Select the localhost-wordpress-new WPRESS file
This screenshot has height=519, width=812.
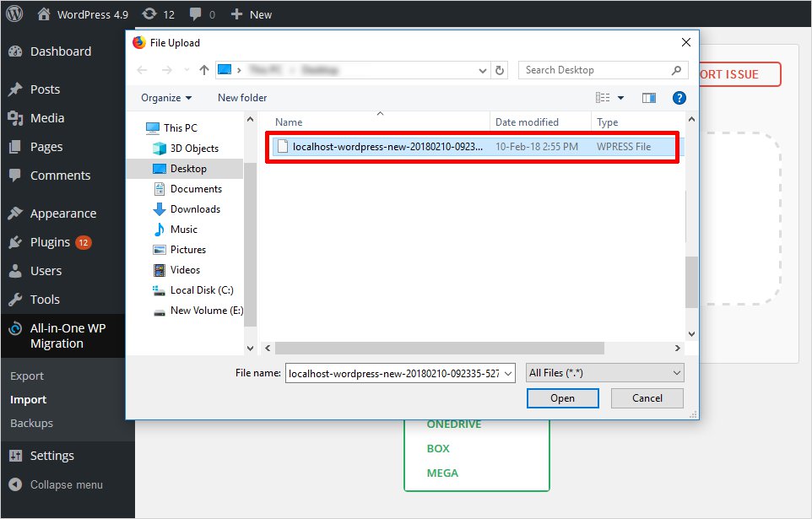click(x=387, y=147)
